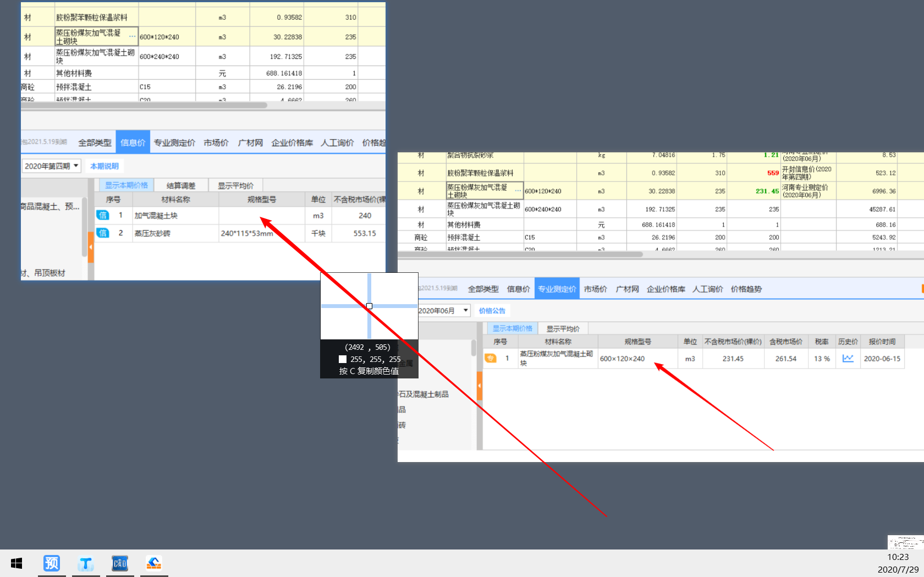Click the 材料名称 column header in 信息价 window
Image resolution: width=924 pixels, height=577 pixels.
click(176, 200)
